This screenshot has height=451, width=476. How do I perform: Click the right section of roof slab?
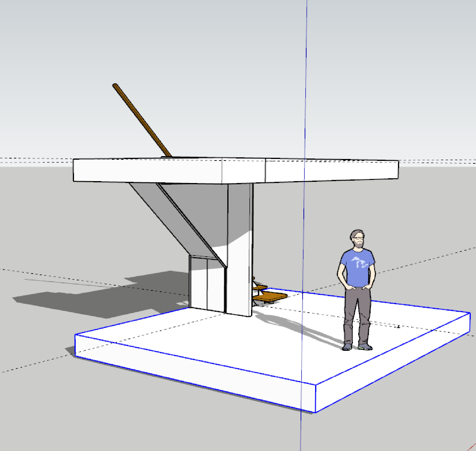pos(337,171)
